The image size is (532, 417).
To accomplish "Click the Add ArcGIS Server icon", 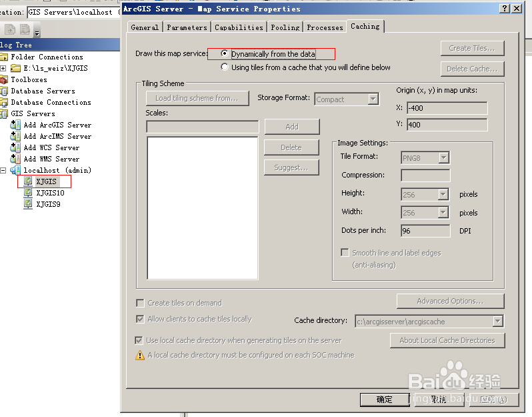I will pyautogui.click(x=15, y=125).
